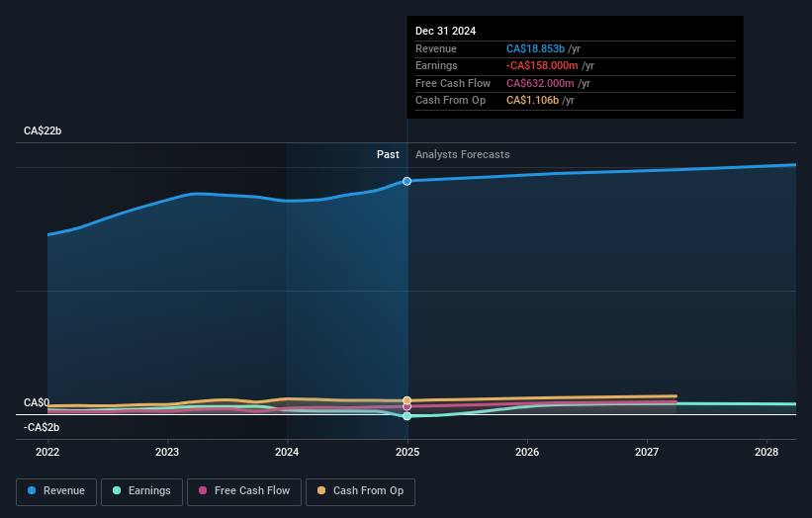Click the Dec 31 2024 tooltip date
Image resolution: width=812 pixels, height=518 pixels.
(445, 31)
